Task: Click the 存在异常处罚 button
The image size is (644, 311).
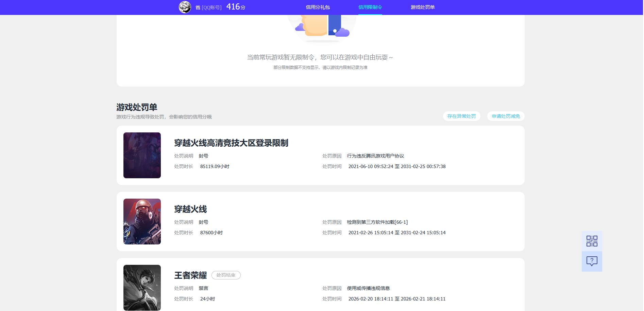Action: click(x=462, y=116)
